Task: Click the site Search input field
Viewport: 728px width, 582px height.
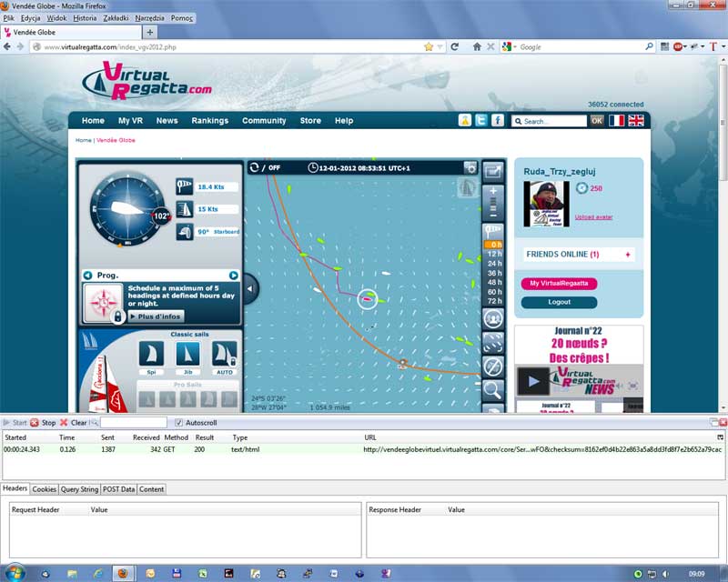Action: pyautogui.click(x=550, y=121)
